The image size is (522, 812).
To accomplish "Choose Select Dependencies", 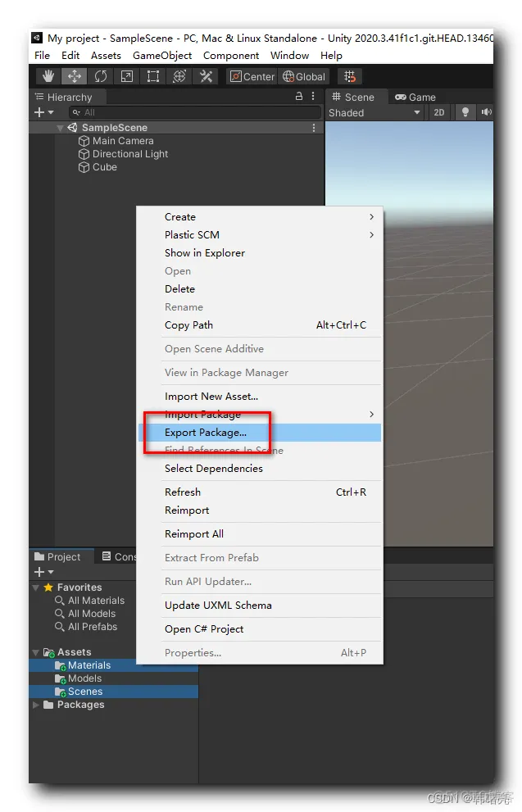I will [260, 469].
